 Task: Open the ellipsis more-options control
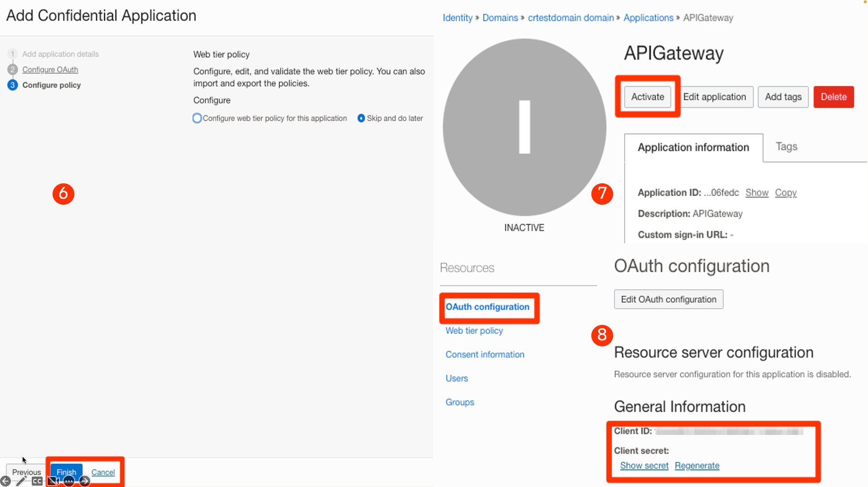tap(68, 481)
